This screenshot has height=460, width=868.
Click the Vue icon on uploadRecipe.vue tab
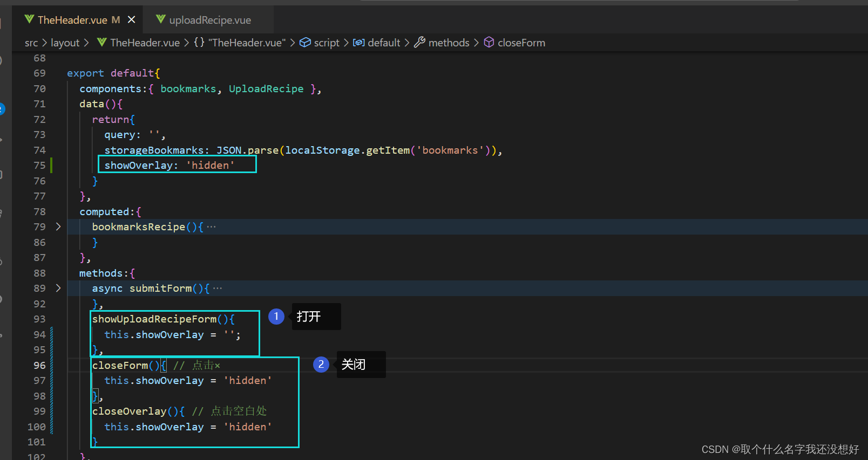click(x=160, y=19)
